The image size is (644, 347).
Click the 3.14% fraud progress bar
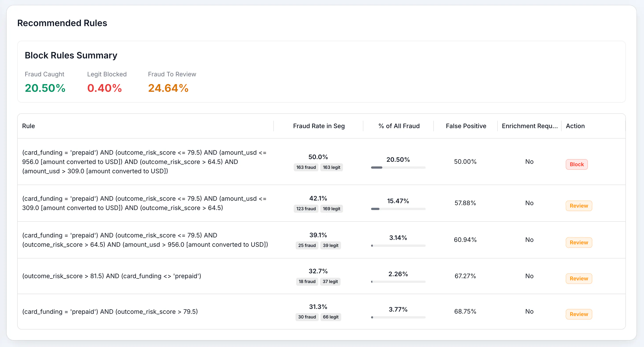pos(398,246)
